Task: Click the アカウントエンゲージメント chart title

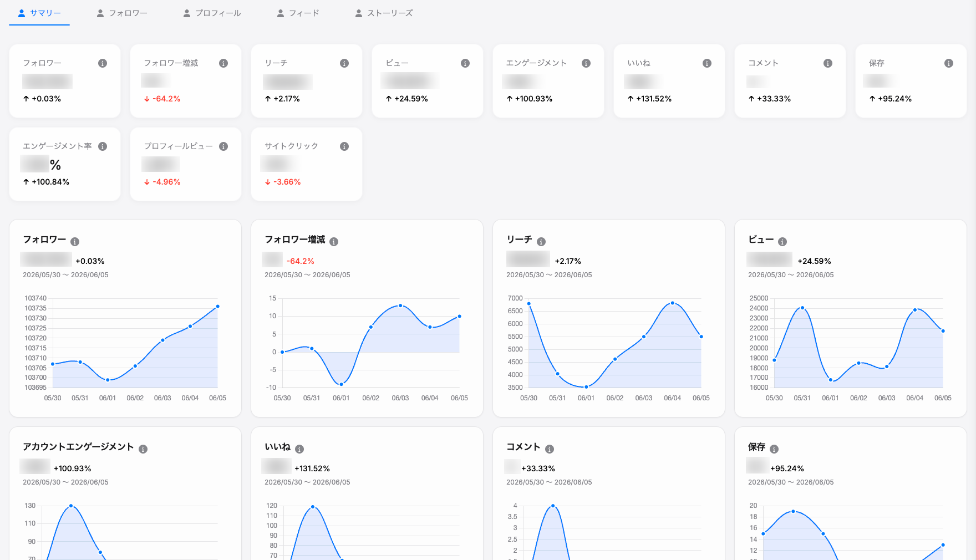Action: click(78, 447)
